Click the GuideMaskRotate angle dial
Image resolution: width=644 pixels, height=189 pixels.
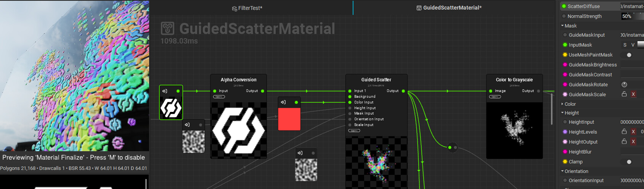tap(624, 84)
